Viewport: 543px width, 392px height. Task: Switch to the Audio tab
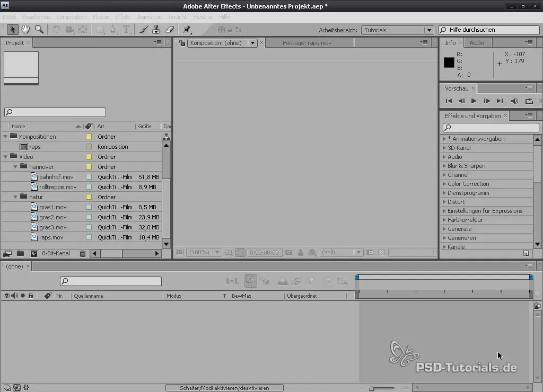coord(477,43)
